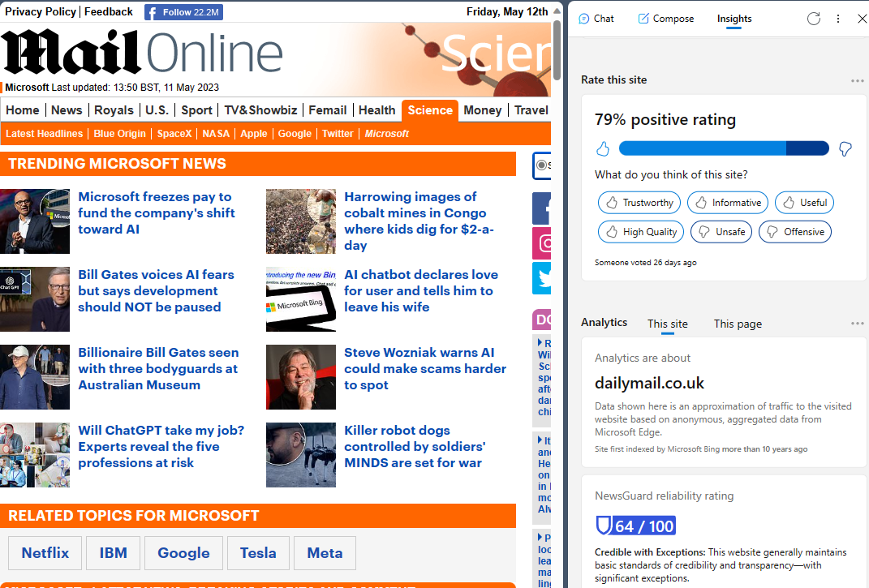Open the Health nav item
The width and height of the screenshot is (869, 588).
point(376,110)
